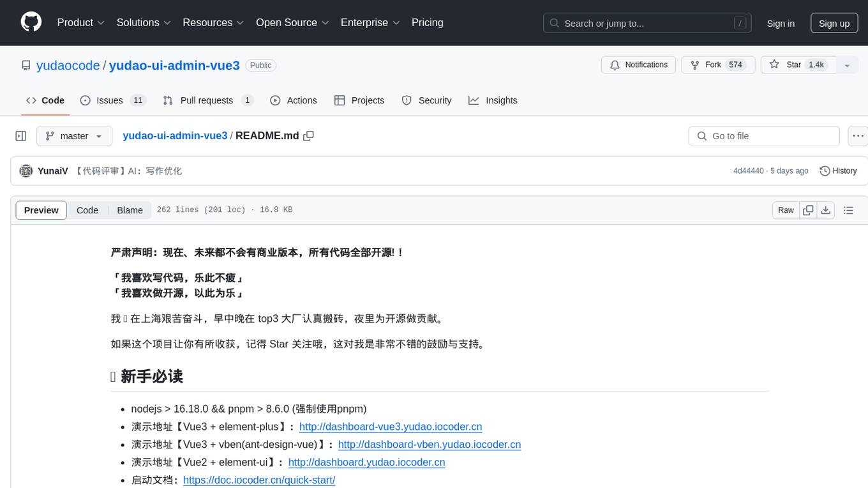Screen dimensions: 868x488
Task: Switch to the Code tab
Action: pyautogui.click(x=45, y=100)
